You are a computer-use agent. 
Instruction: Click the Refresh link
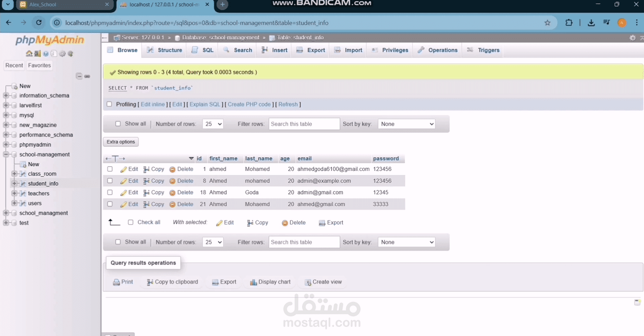(288, 104)
